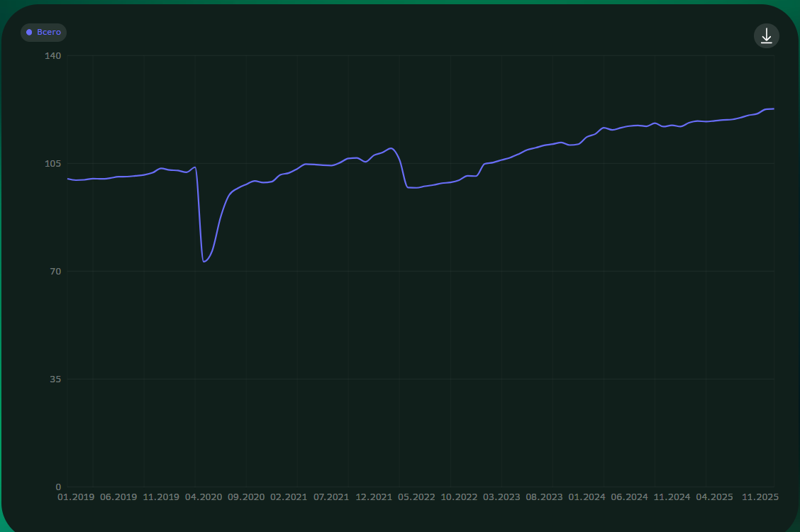800x532 pixels.
Task: Click the 06.2019 x-axis label
Action: click(118, 497)
